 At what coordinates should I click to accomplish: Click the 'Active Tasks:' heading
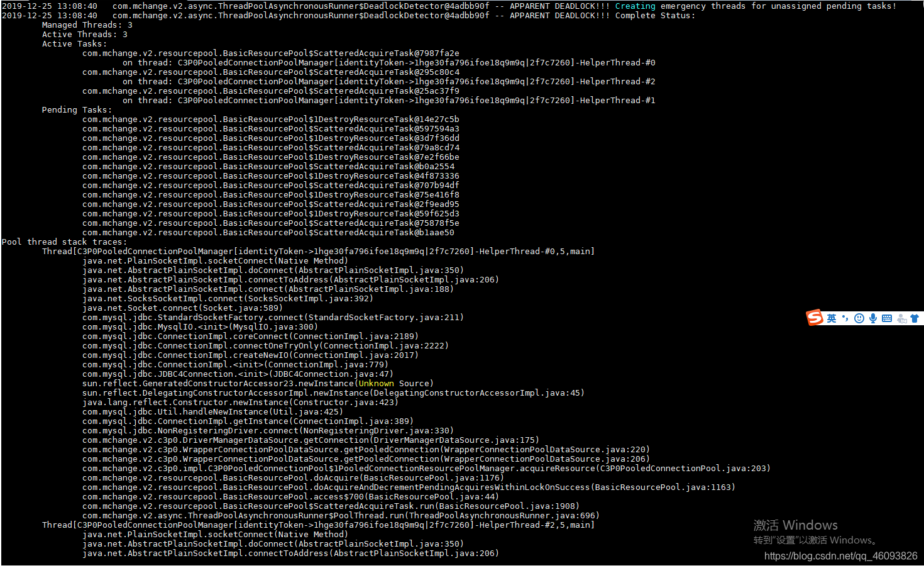75,44
